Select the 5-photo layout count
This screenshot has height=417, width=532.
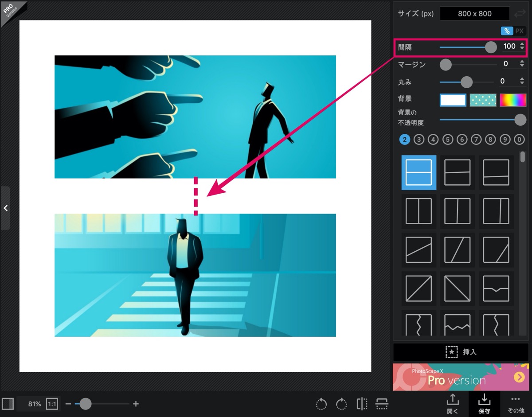click(x=447, y=140)
